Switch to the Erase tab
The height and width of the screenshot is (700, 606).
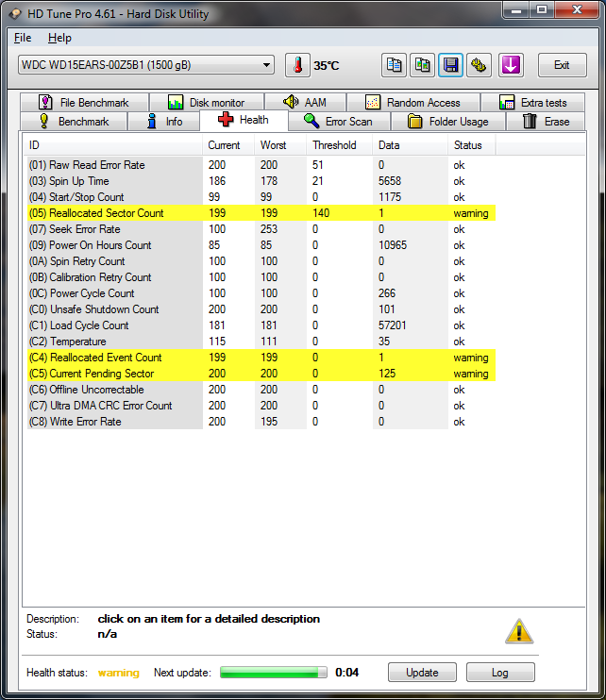[546, 122]
